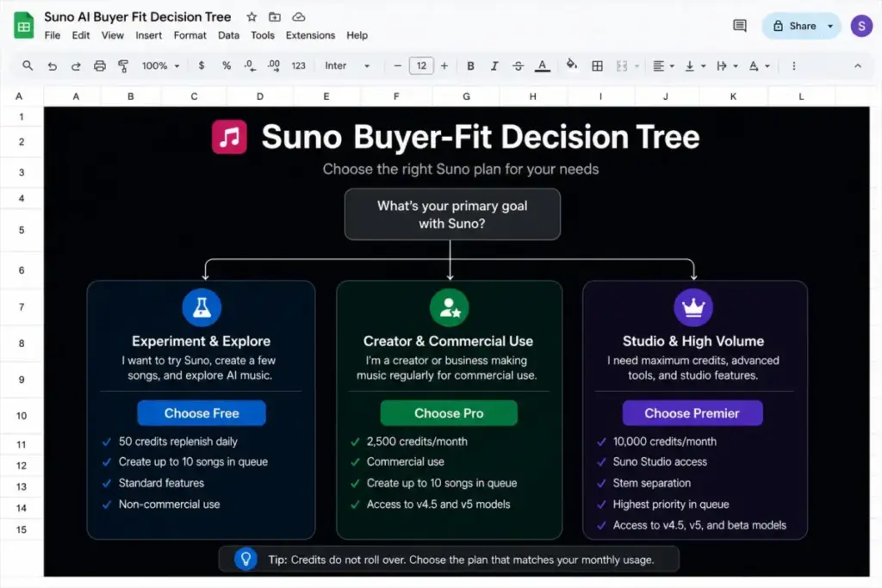Open the Tools menu
The height and width of the screenshot is (588, 882).
tap(262, 35)
